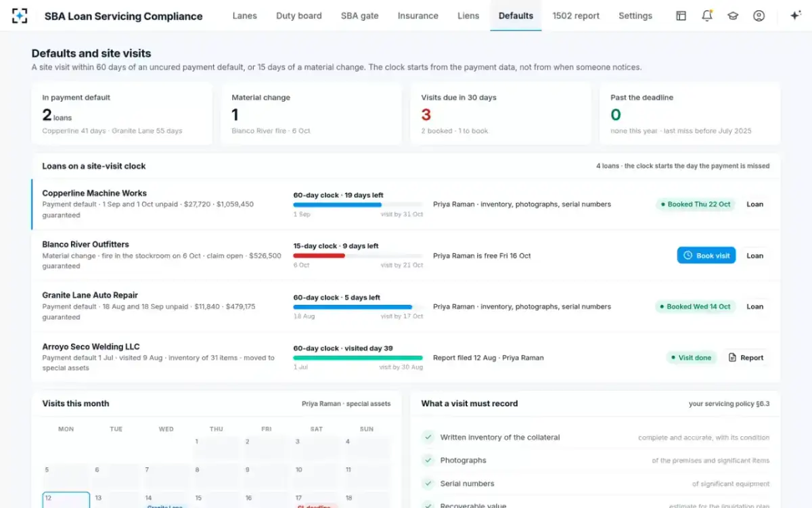Click the Visit done badge

[x=692, y=358]
